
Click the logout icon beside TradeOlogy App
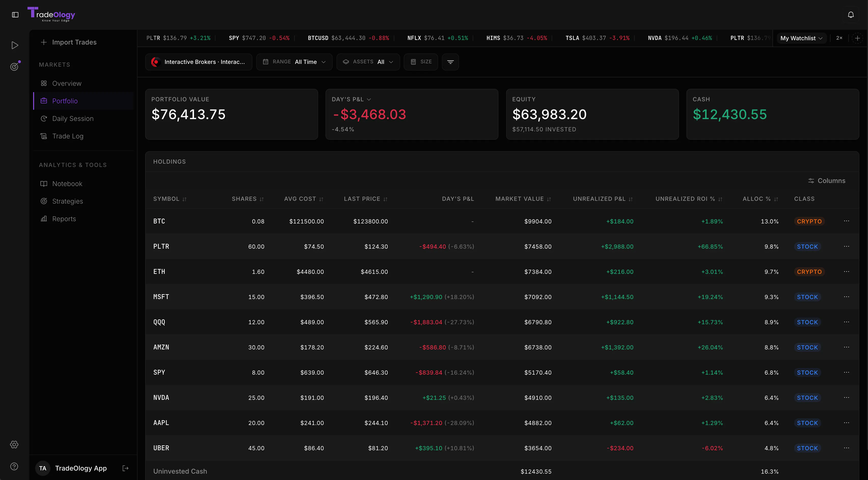pos(125,468)
